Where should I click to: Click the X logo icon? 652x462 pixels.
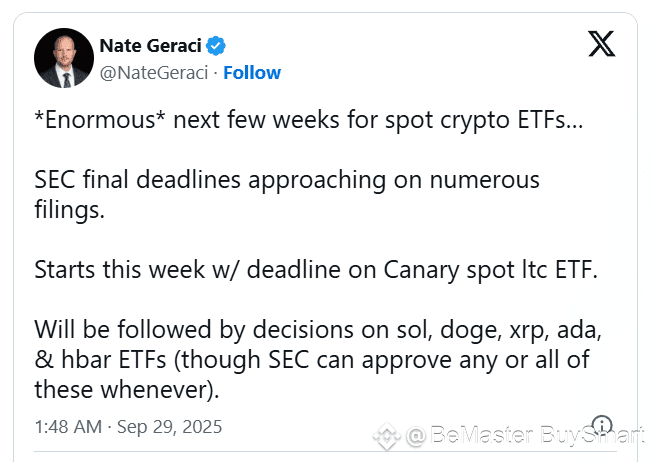click(602, 43)
